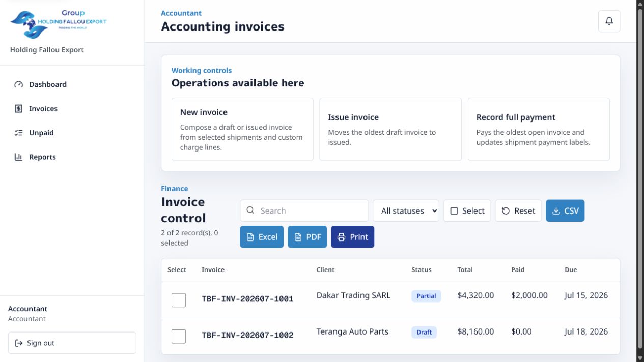Click the scrollbar up arrow
Screen dimensions: 644x362
(x=640, y=4)
